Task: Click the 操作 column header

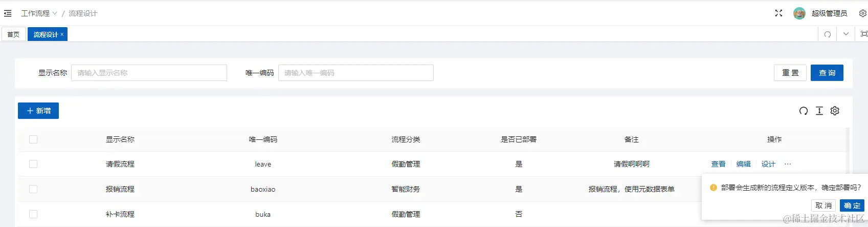Action: [774, 139]
